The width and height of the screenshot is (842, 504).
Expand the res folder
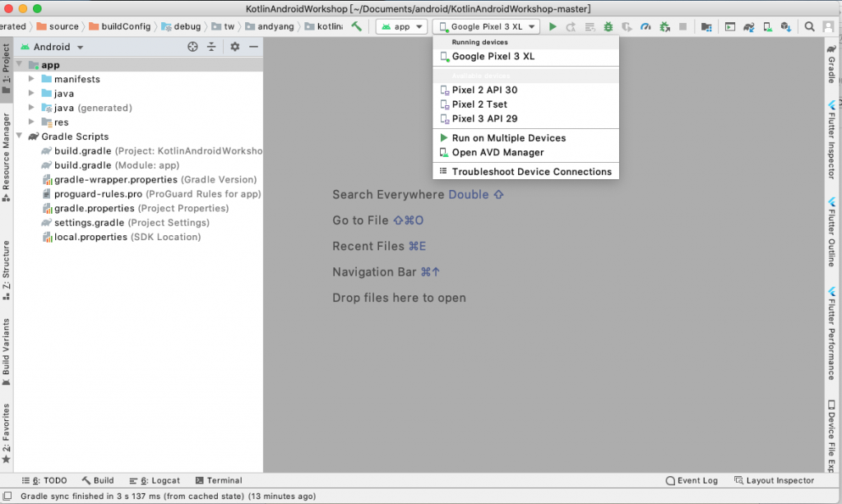(31, 122)
